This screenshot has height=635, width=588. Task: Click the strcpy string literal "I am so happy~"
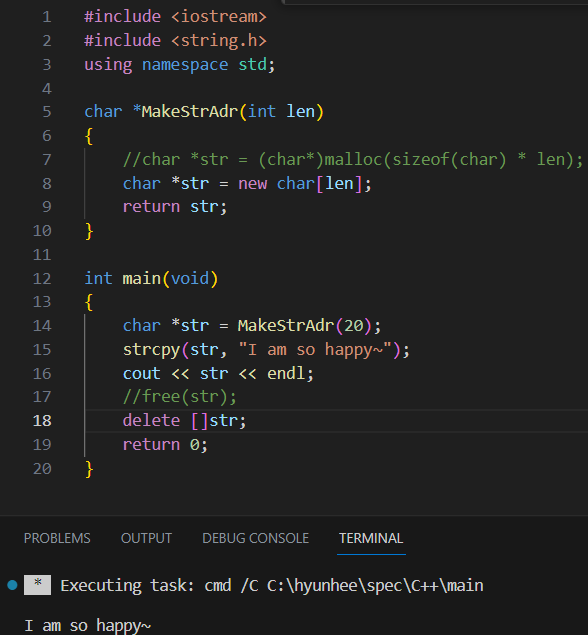[315, 349]
